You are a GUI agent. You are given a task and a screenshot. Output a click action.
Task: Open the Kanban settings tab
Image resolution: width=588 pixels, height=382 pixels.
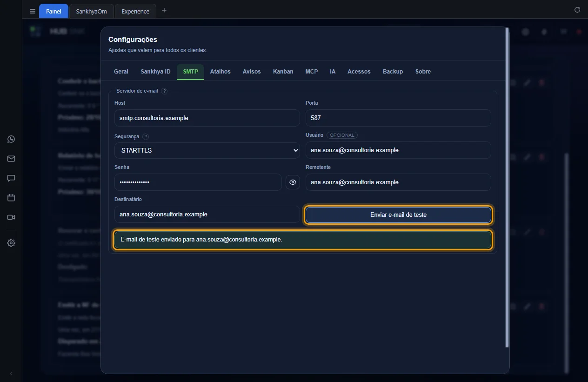point(283,72)
